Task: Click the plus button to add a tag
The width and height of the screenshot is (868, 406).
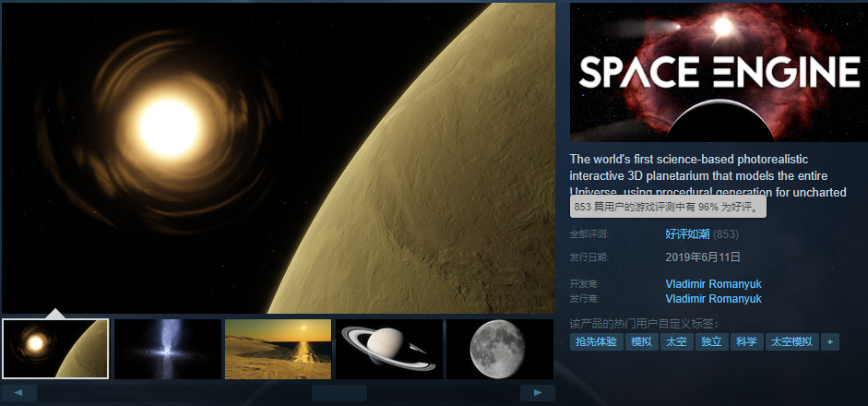Action: point(830,341)
